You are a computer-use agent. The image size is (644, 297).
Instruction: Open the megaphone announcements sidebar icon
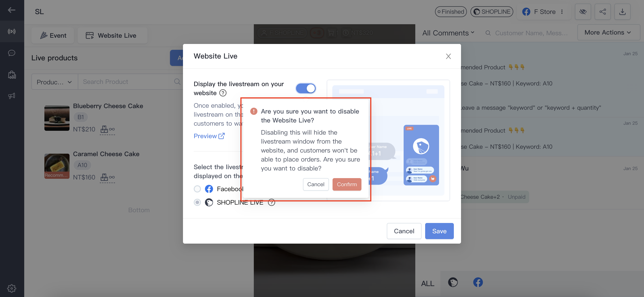click(11, 96)
